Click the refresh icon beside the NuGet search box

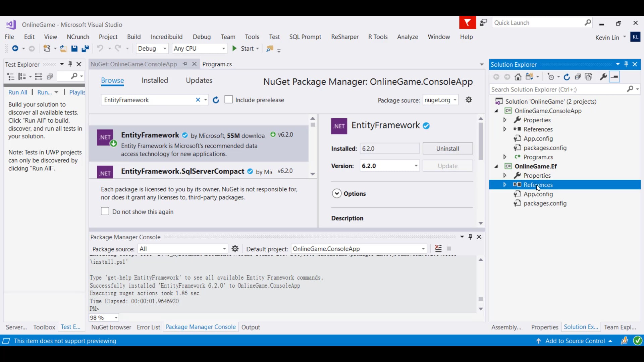tap(216, 100)
